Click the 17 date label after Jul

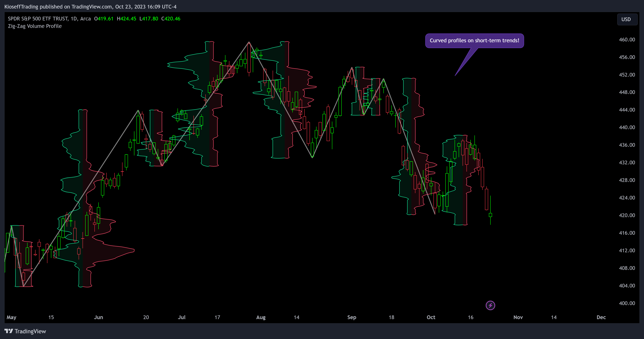click(217, 317)
